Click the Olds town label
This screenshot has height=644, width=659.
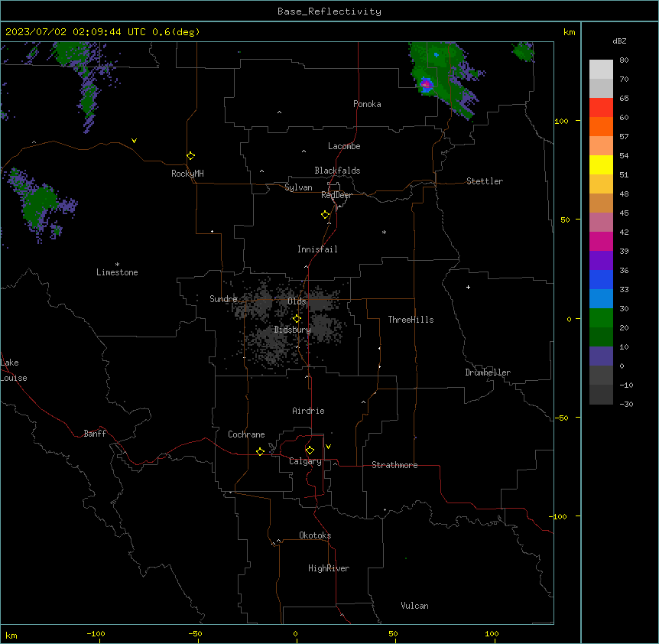tap(297, 301)
